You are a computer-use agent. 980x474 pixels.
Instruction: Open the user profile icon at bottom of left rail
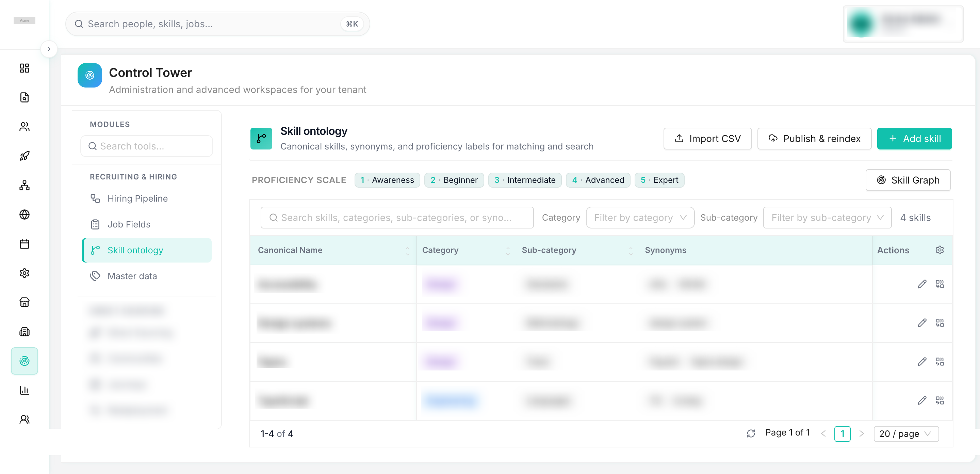pos(24,420)
